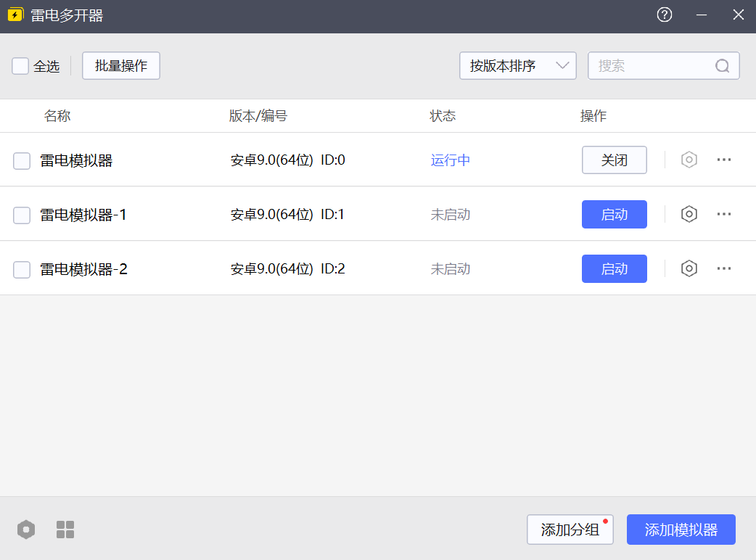This screenshot has height=560, width=756.
Task: Start 雷电模拟器-1 with 启动 button
Action: [614, 215]
